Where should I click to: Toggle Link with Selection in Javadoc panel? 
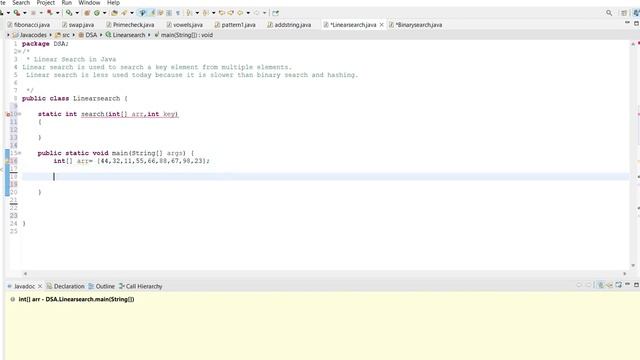(601, 284)
